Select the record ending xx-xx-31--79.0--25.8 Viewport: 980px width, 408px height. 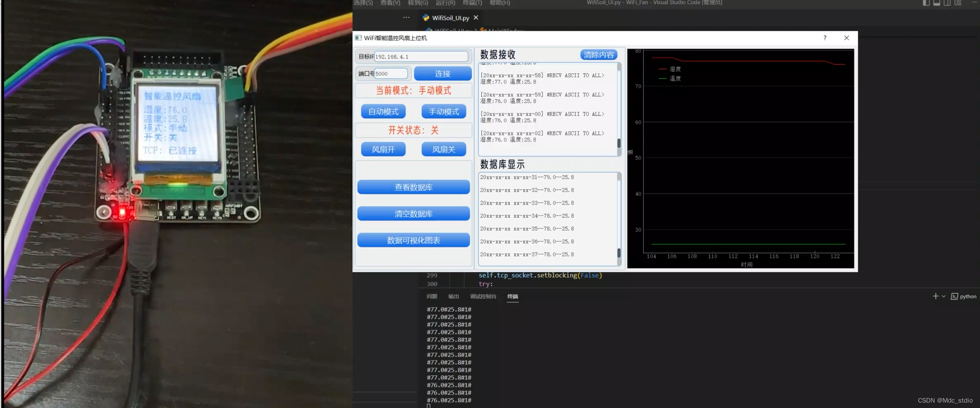pyautogui.click(x=527, y=177)
